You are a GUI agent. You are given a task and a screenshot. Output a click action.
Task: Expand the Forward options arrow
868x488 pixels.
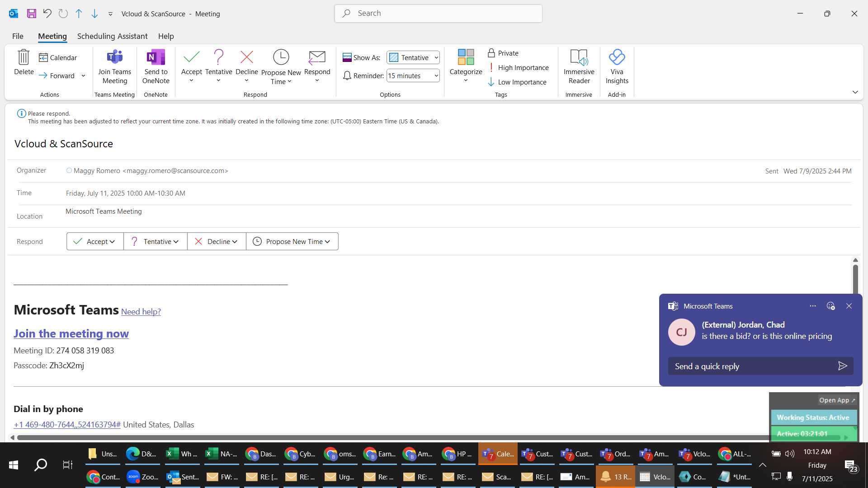pos(83,75)
